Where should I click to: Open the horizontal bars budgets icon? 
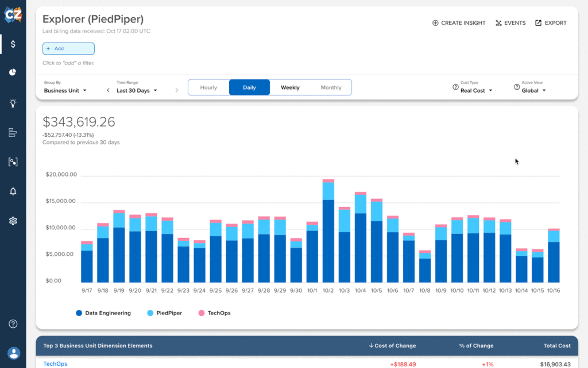[x=13, y=133]
